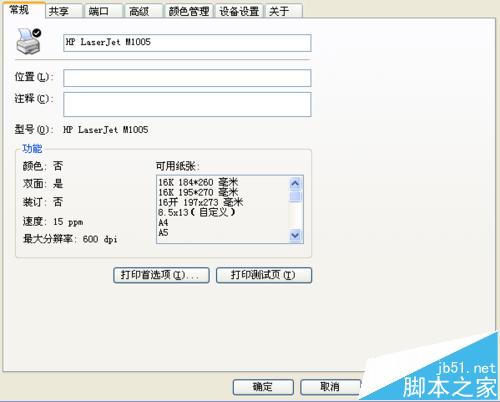500x402 pixels.
Task: Switch to the 高级 tab
Action: click(144, 11)
